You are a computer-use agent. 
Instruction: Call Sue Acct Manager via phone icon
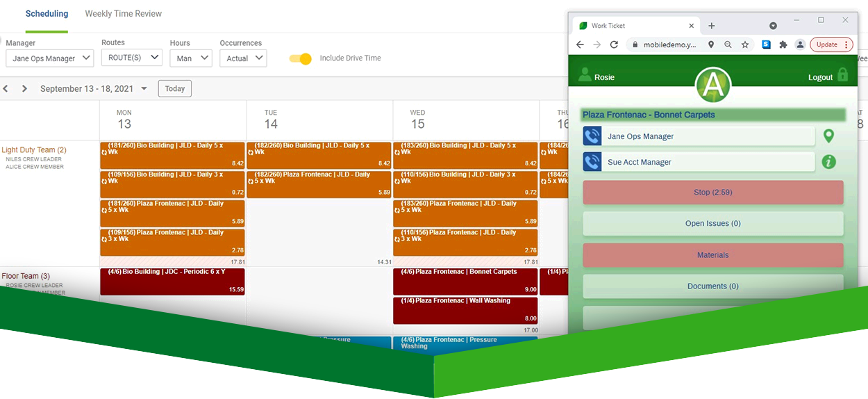click(x=592, y=162)
